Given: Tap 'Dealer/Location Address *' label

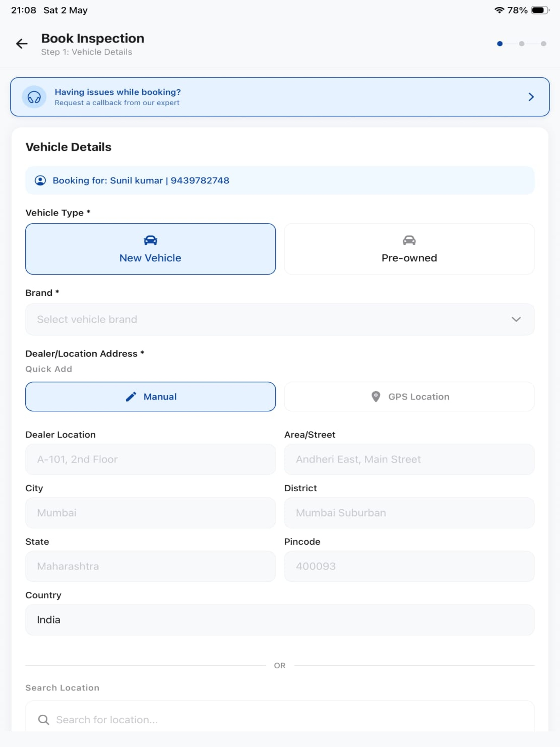Looking at the screenshot, I should [x=85, y=354].
